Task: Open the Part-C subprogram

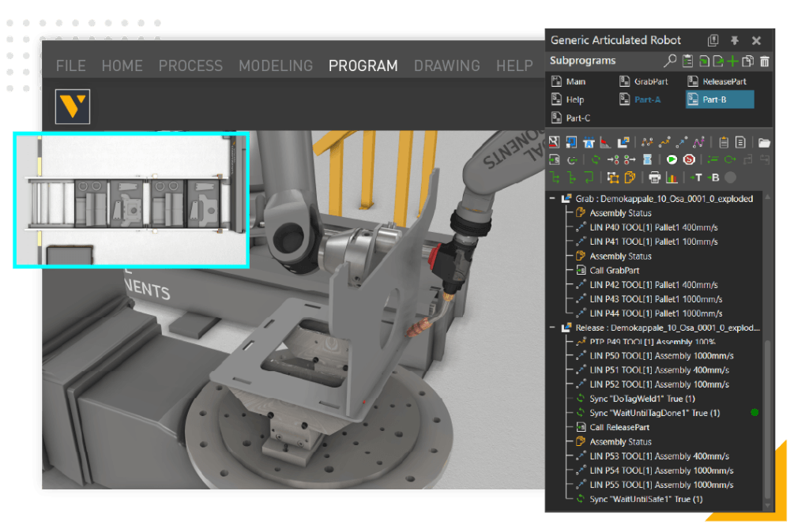Action: point(571,118)
